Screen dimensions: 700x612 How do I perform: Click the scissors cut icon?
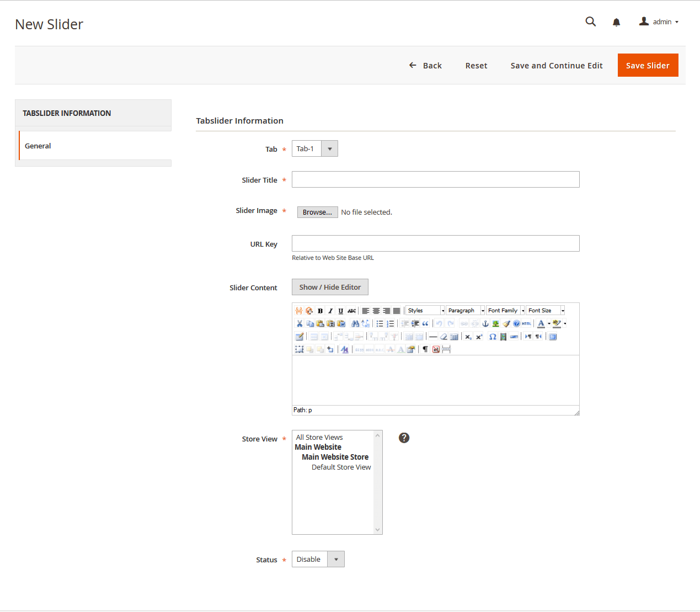[x=300, y=323]
